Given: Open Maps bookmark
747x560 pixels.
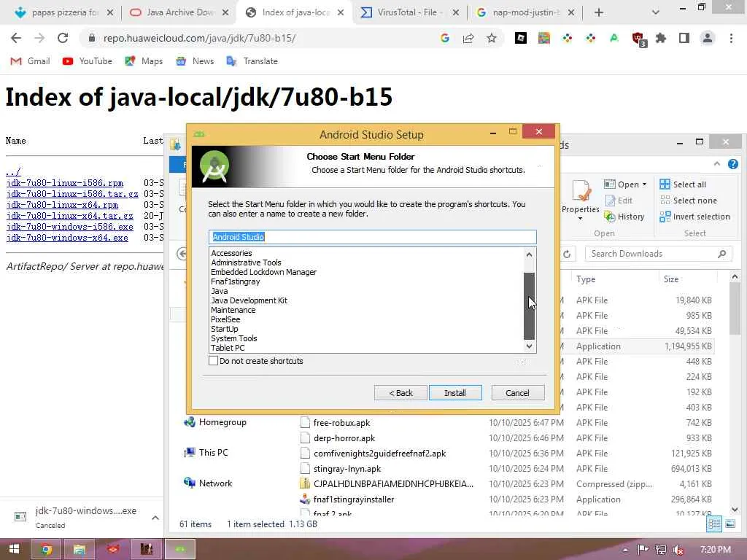Looking at the screenshot, I should [x=144, y=61].
